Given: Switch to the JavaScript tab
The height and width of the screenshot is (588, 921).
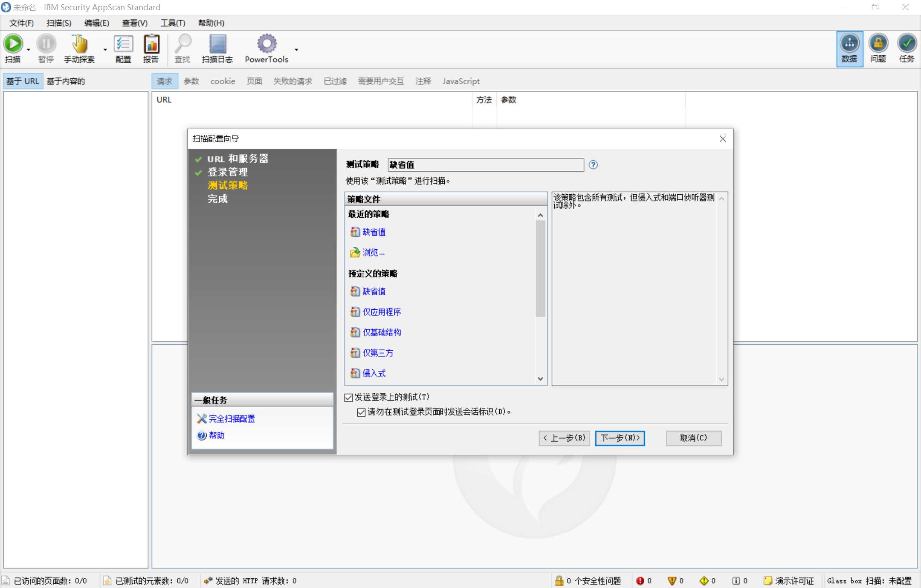Looking at the screenshot, I should (461, 81).
